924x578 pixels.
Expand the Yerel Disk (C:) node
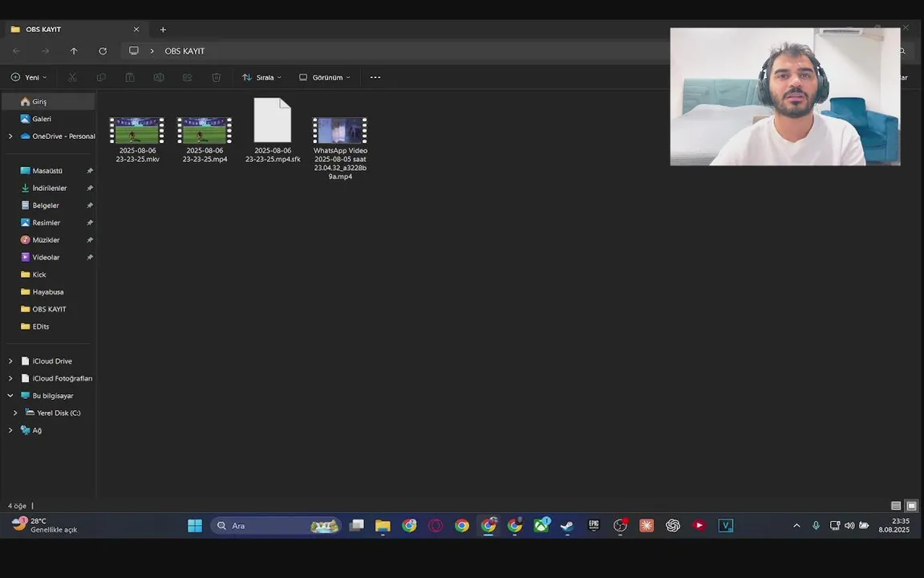[x=15, y=413]
